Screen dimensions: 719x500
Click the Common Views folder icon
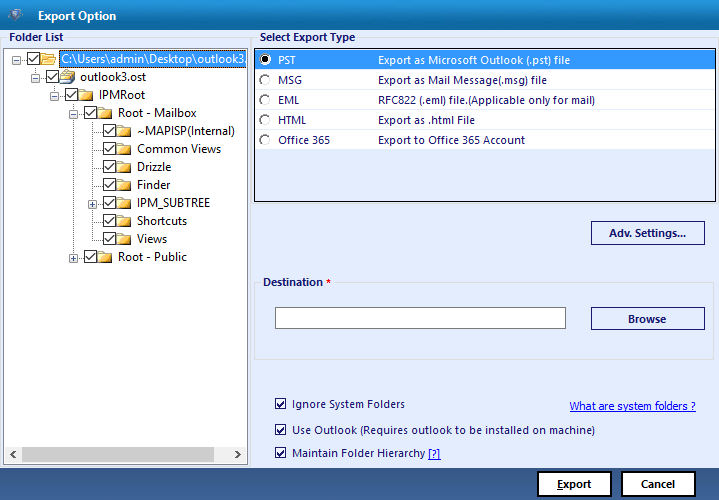pyautogui.click(x=124, y=149)
